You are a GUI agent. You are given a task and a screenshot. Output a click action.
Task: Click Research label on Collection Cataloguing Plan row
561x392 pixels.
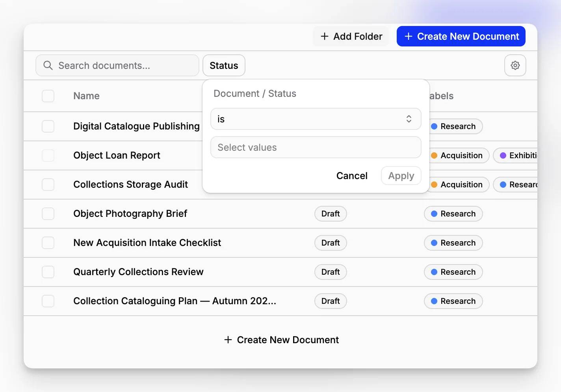(x=453, y=301)
